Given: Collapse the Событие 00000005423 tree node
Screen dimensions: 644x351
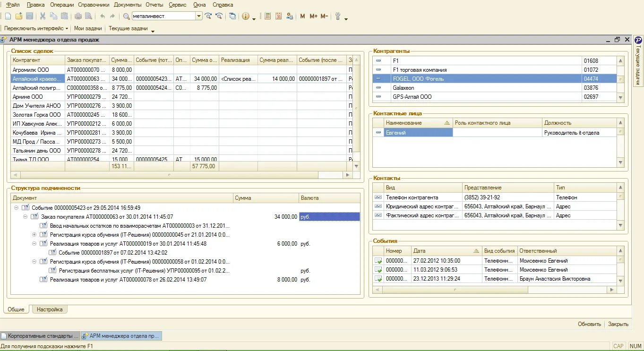Looking at the screenshot, I should pyautogui.click(x=16, y=207).
